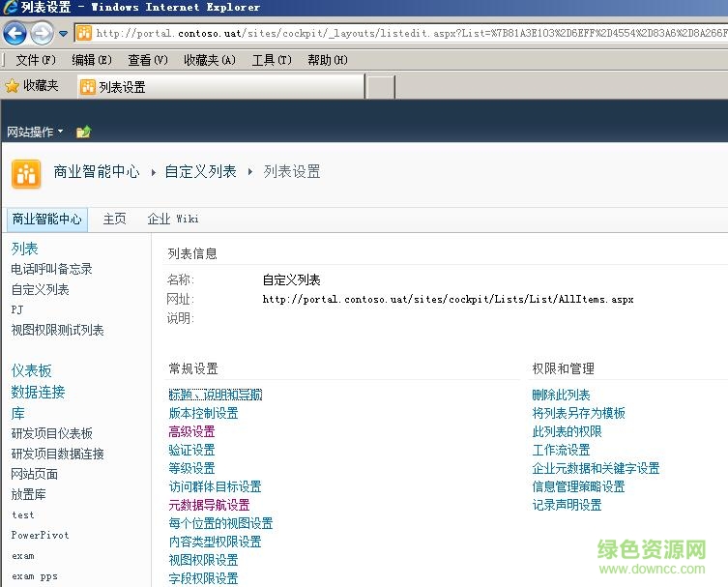Open PowerPivot in the sidebar

point(40,535)
